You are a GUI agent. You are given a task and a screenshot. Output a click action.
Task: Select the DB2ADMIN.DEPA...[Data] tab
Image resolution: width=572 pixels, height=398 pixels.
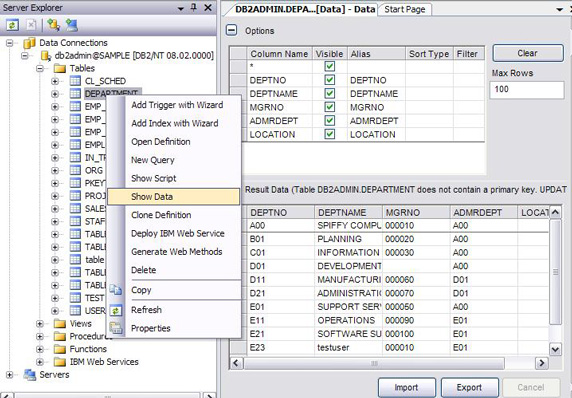305,9
